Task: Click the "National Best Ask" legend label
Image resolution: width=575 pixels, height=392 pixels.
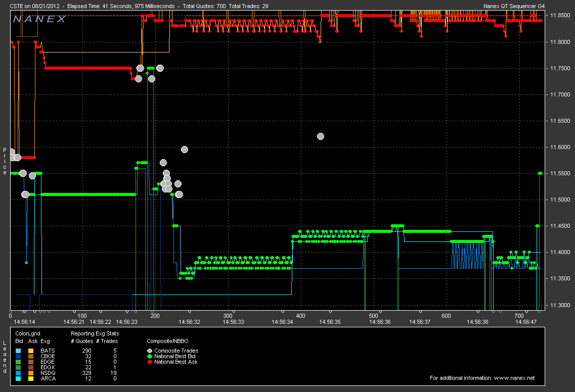Action: 176,362
